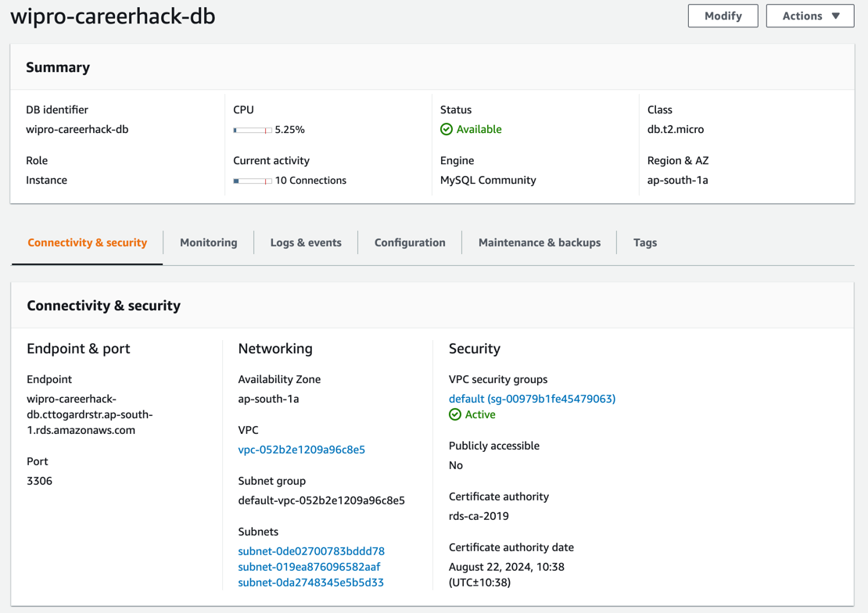Click the port number 3306
This screenshot has height=613, width=868.
click(39, 481)
